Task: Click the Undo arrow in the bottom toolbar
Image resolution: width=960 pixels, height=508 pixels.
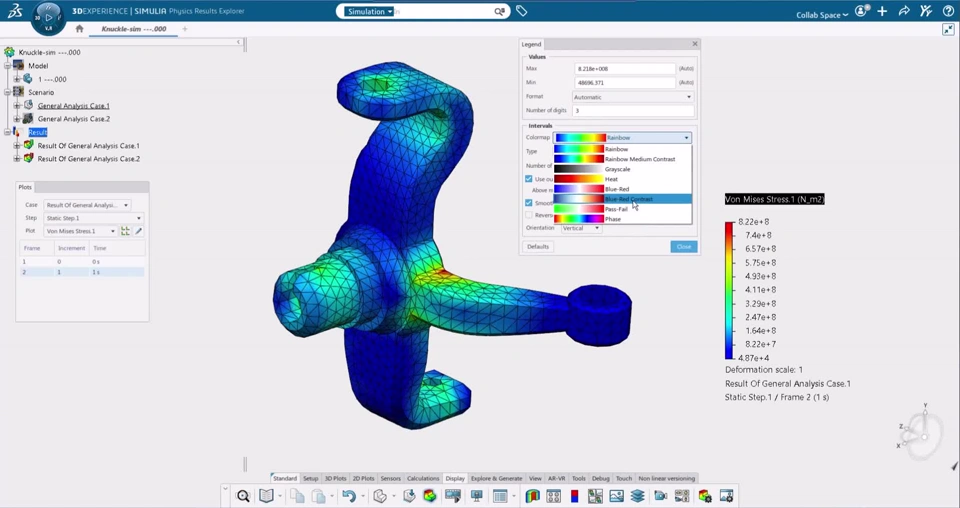Action: [x=349, y=496]
